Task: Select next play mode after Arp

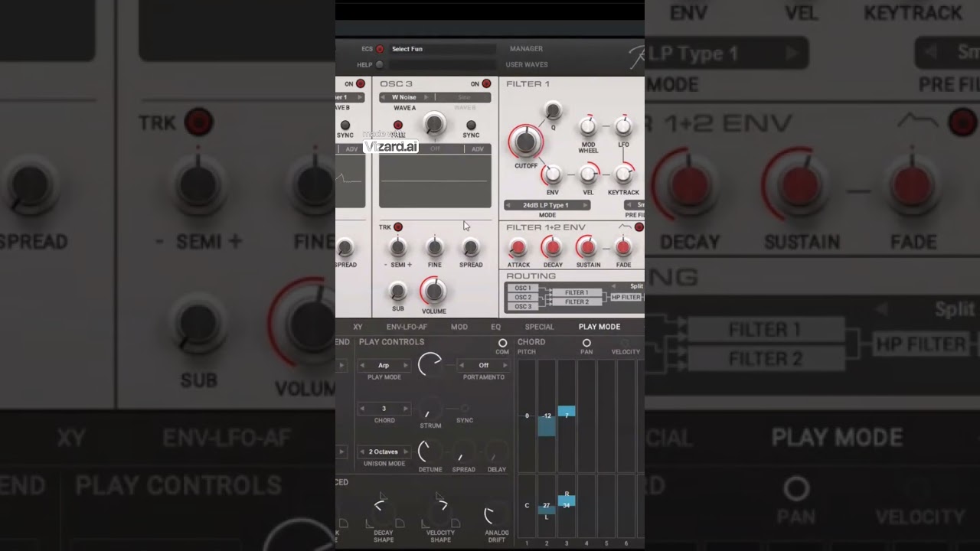Action: pyautogui.click(x=406, y=366)
